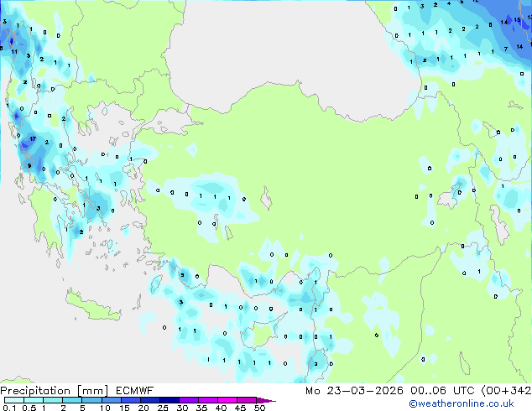Select the 1–2 mm legend swatch
Viewport: 532px width, 411px height.
pos(53,400)
